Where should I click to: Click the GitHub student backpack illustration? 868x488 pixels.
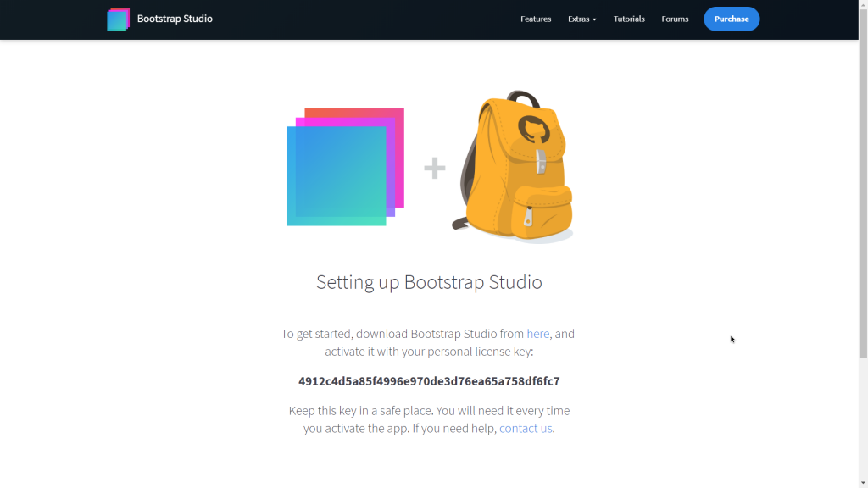pos(513,166)
